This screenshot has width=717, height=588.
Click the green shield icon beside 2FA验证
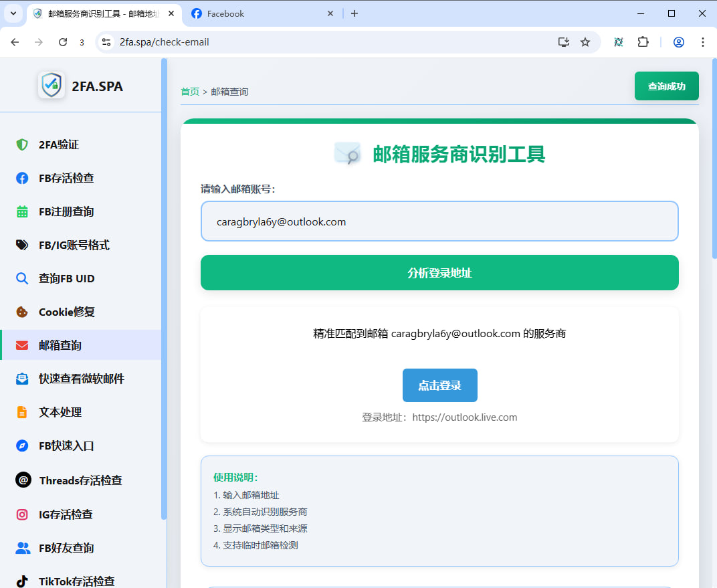click(x=22, y=144)
